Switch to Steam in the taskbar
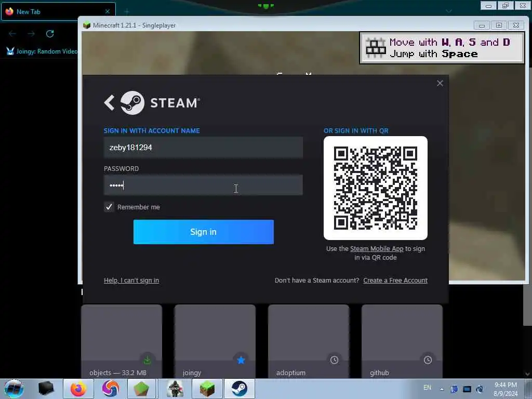The width and height of the screenshot is (532, 399). tap(239, 389)
